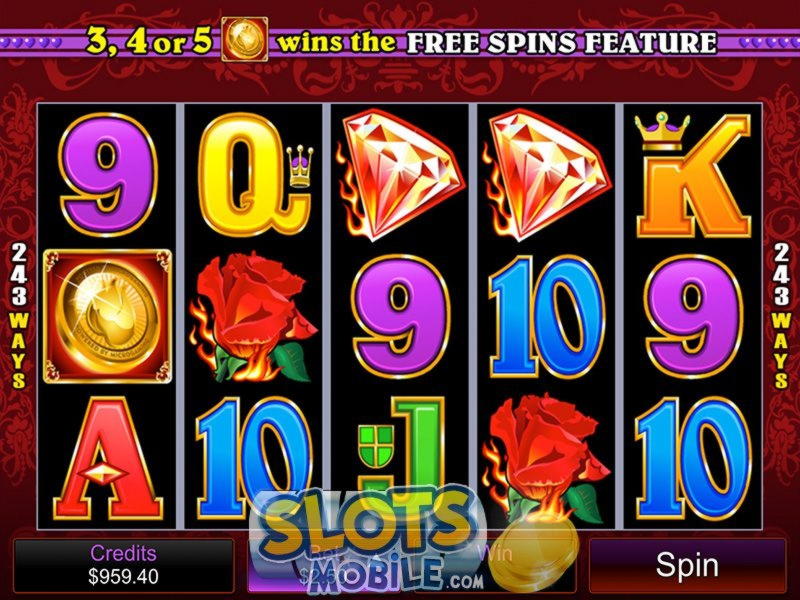This screenshot has height=600, width=800.
Task: Open the Credits balance panel
Action: (123, 566)
